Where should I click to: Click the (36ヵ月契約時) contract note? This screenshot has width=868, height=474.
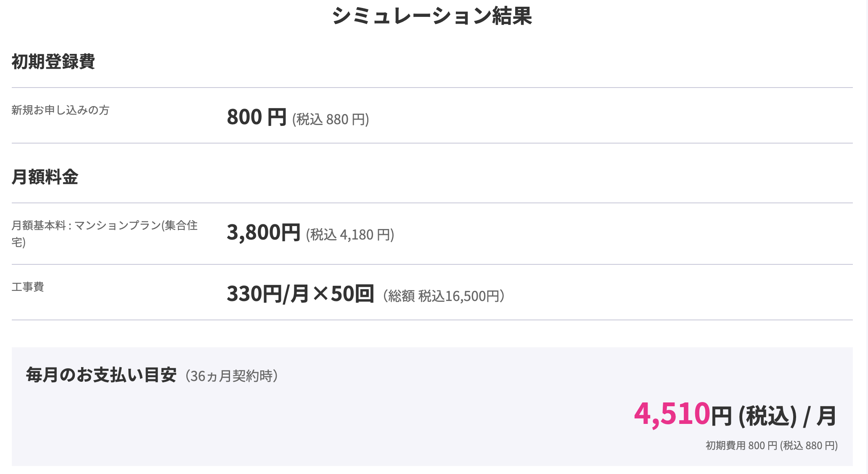[x=232, y=376]
